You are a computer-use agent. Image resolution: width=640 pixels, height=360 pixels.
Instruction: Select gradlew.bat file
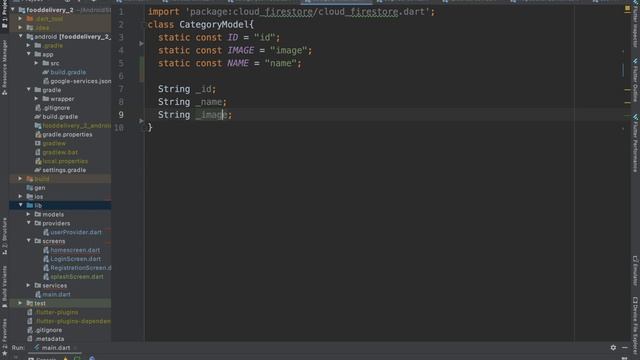(56, 152)
